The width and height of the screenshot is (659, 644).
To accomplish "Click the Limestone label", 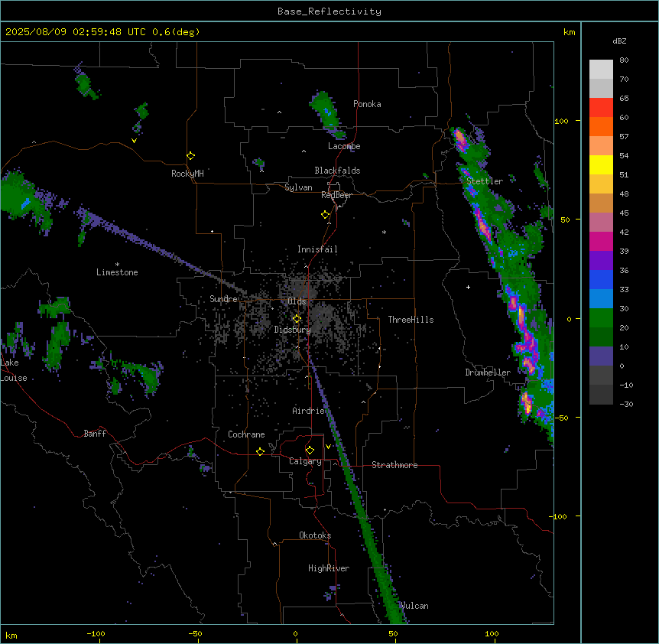I will pyautogui.click(x=117, y=272).
